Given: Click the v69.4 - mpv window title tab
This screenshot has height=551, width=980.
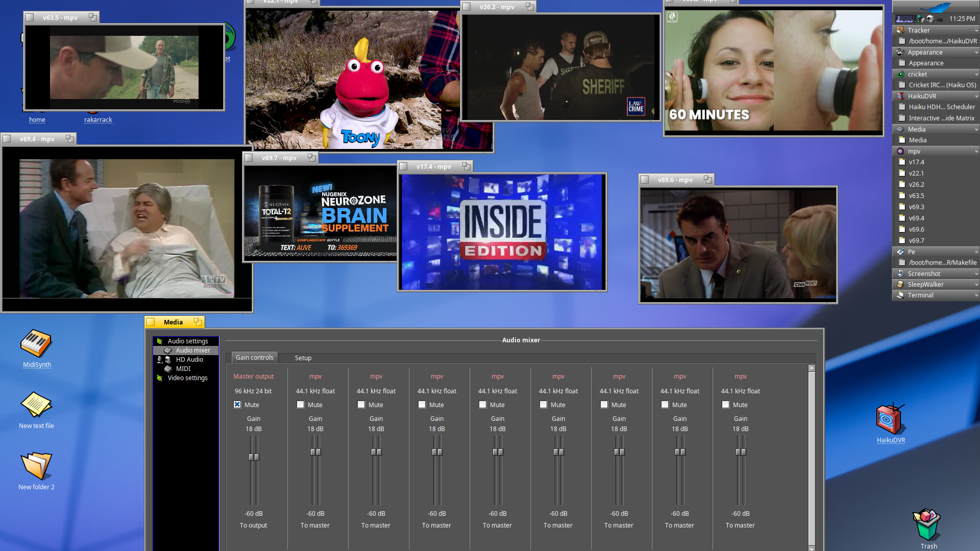Looking at the screenshot, I should coord(38,139).
